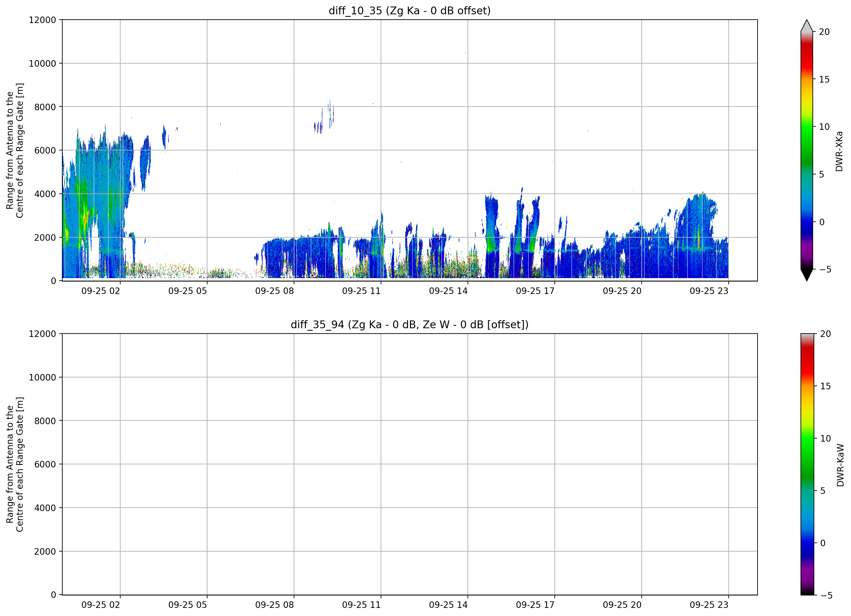Click the 10 tick on DWR-KaW colorbar

825,438
